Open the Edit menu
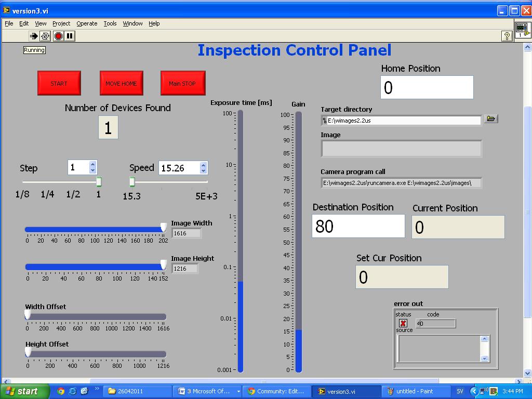The height and width of the screenshot is (399, 532). pos(24,23)
